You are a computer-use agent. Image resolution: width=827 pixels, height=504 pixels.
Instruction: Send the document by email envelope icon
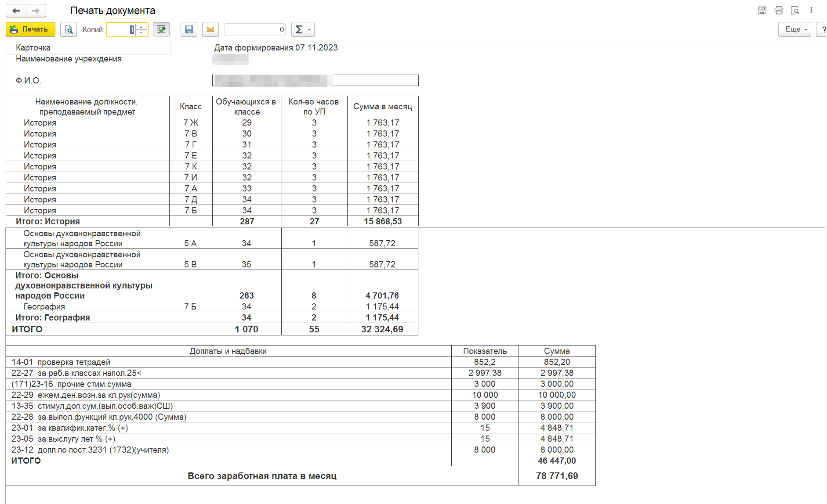[210, 29]
